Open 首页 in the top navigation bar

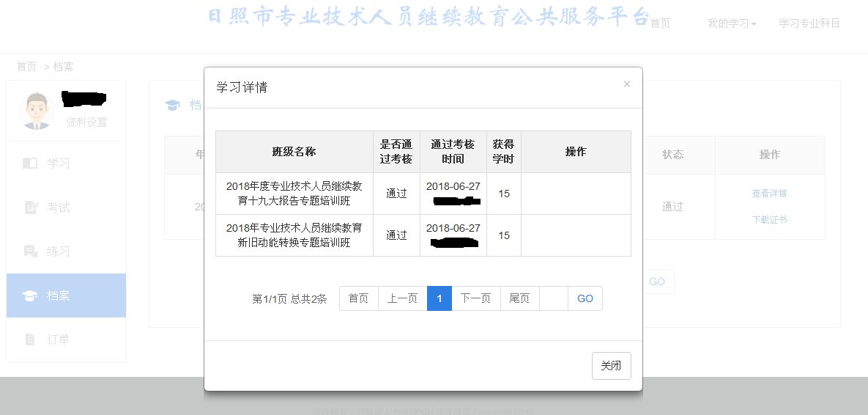[660, 23]
